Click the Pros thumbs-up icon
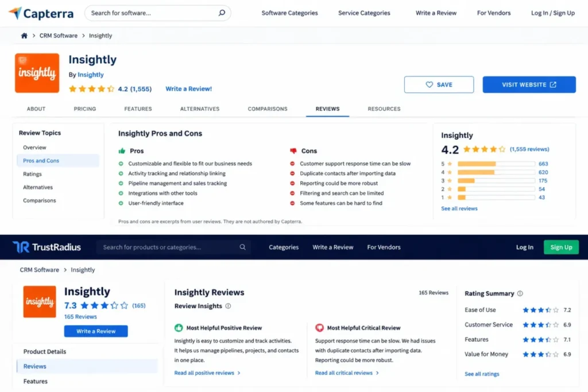588x392 pixels. 122,151
